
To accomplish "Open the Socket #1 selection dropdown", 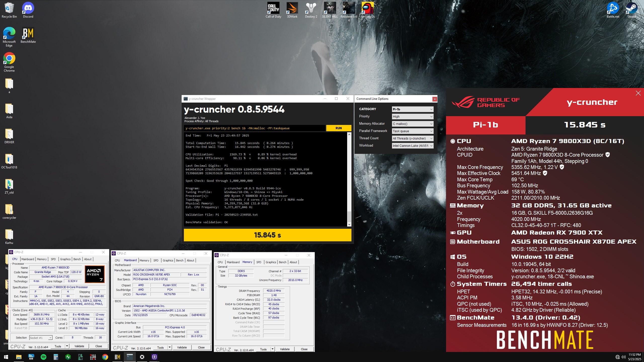I will (x=41, y=338).
